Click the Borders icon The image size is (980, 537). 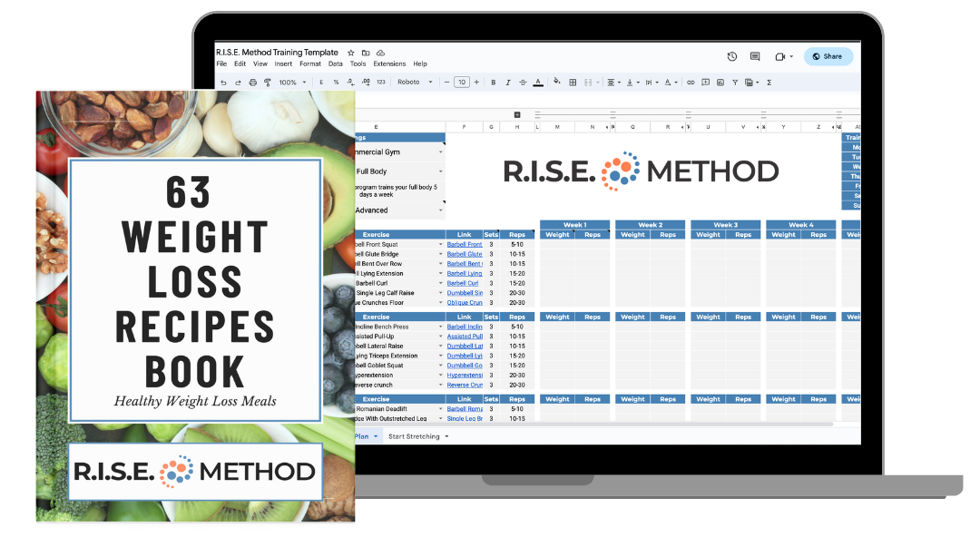(573, 82)
